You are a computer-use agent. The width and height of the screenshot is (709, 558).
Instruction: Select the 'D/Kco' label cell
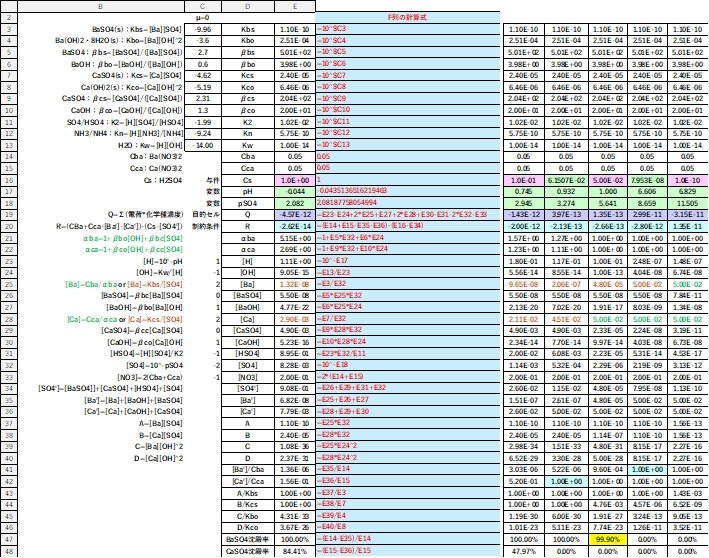248,527
